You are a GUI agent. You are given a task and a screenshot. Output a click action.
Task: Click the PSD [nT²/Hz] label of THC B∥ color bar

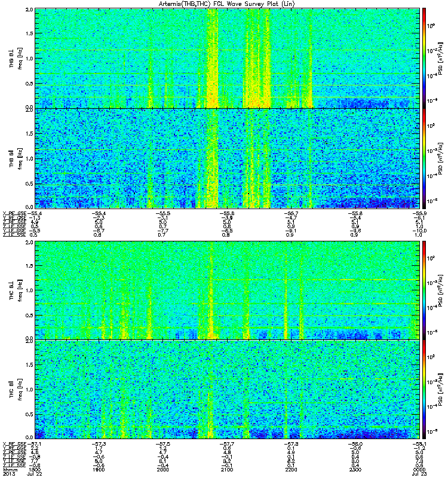440,390
